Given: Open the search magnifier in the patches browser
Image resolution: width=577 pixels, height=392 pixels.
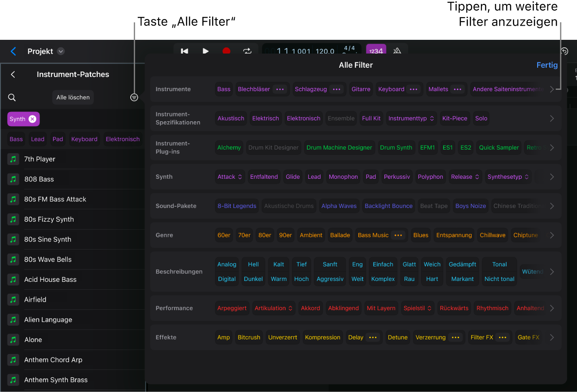Looking at the screenshot, I should [12, 97].
